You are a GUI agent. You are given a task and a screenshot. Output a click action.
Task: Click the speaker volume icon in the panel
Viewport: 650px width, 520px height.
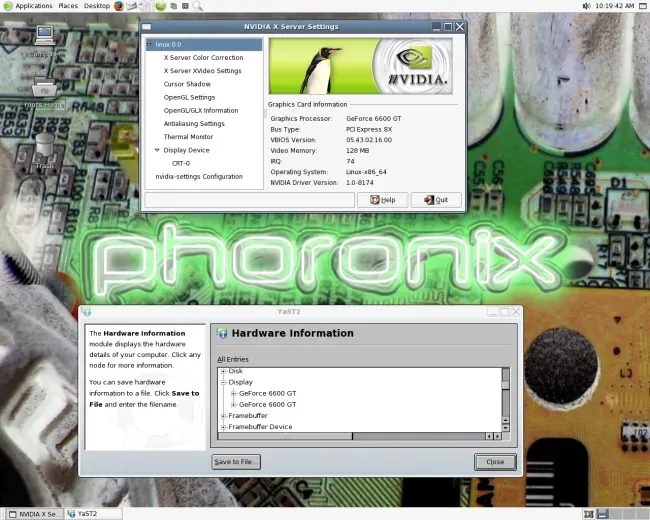coord(587,6)
